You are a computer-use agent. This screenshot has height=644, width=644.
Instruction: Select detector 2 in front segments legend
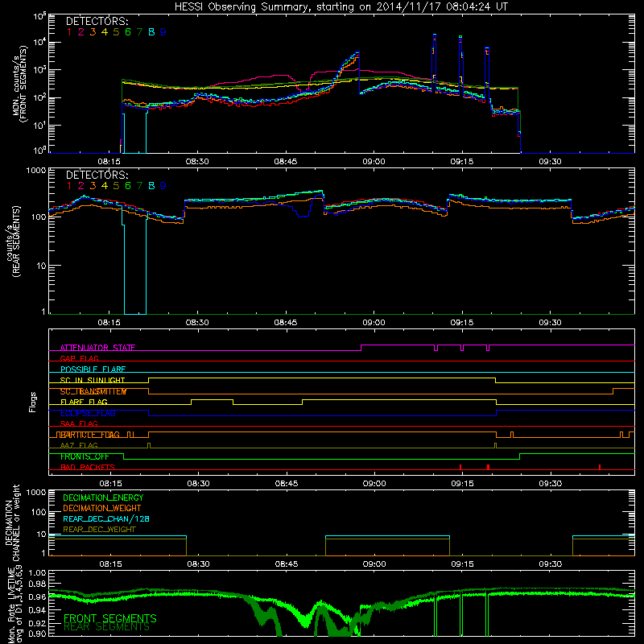(x=81, y=32)
